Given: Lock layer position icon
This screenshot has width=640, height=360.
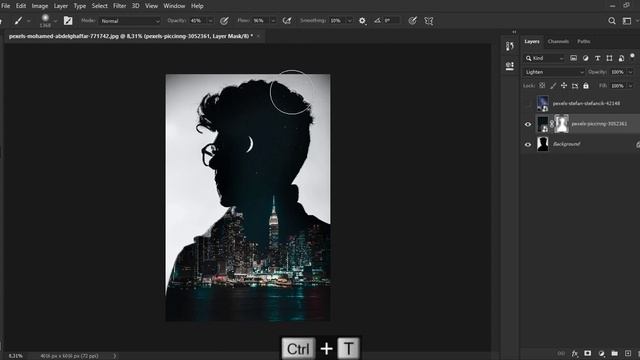Looking at the screenshot, I should pyautogui.click(x=564, y=86).
